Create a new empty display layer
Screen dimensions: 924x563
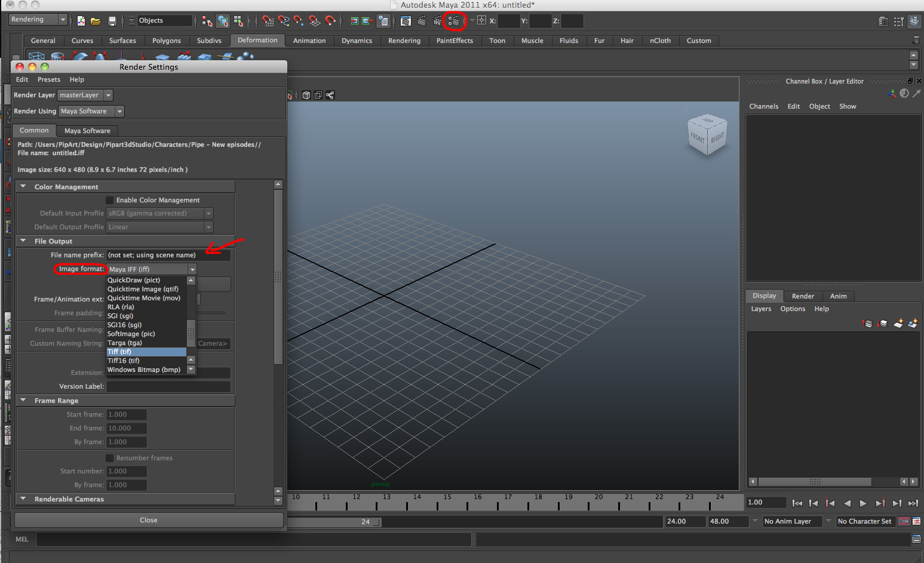click(x=898, y=324)
